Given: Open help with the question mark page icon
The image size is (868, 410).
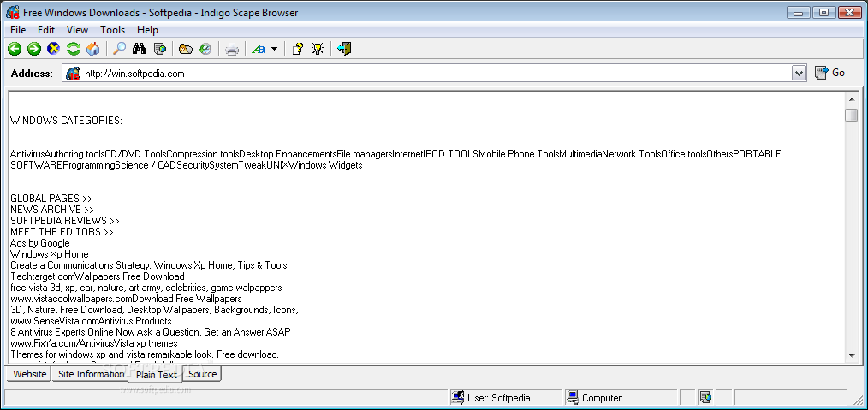Looking at the screenshot, I should (298, 50).
